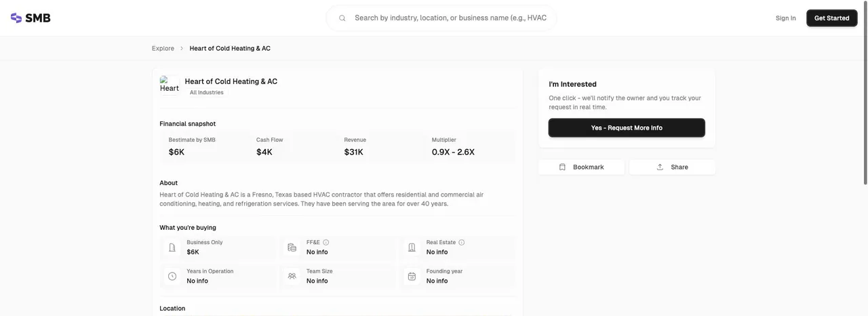
Task: Click the Bookmark button
Action: click(x=581, y=167)
